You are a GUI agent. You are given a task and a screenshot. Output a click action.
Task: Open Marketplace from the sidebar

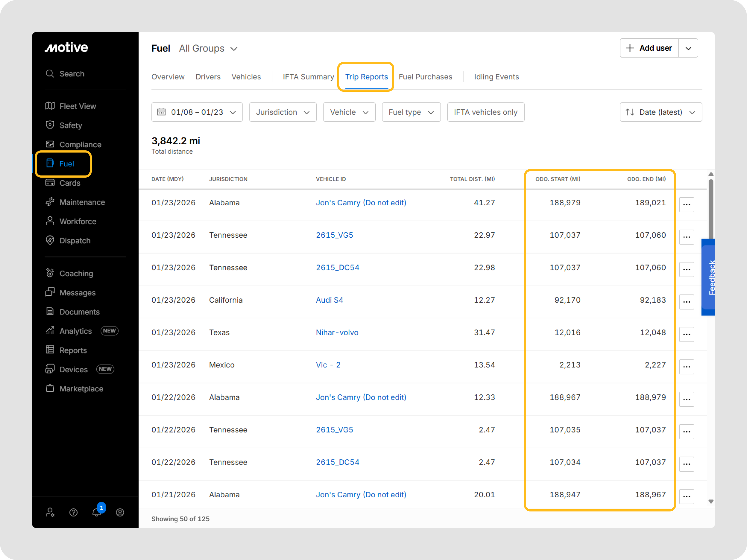click(75, 389)
